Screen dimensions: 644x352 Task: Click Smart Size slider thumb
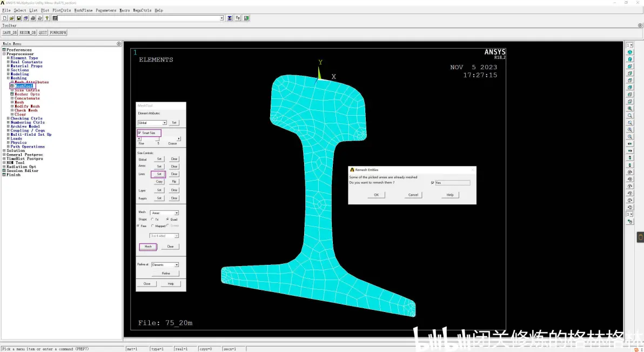[x=157, y=139]
